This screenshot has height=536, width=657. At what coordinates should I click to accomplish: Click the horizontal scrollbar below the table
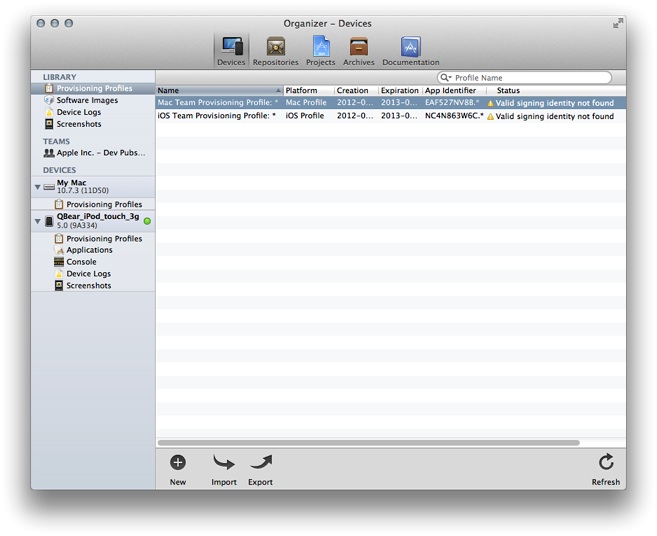pos(369,443)
